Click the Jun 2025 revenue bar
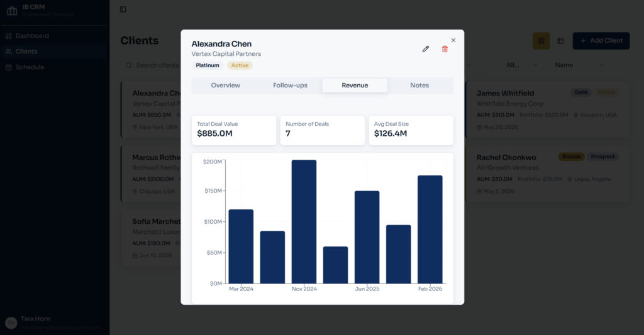644x335 pixels. pos(367,237)
